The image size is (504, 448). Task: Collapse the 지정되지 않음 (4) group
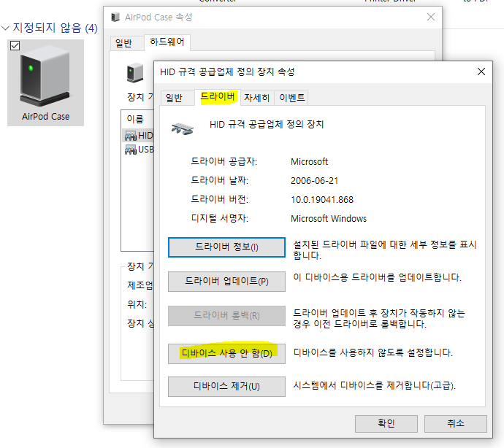(5, 28)
